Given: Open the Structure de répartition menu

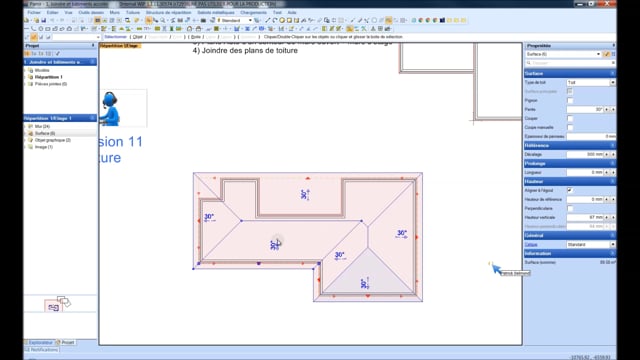Looking at the screenshot, I should [169, 13].
